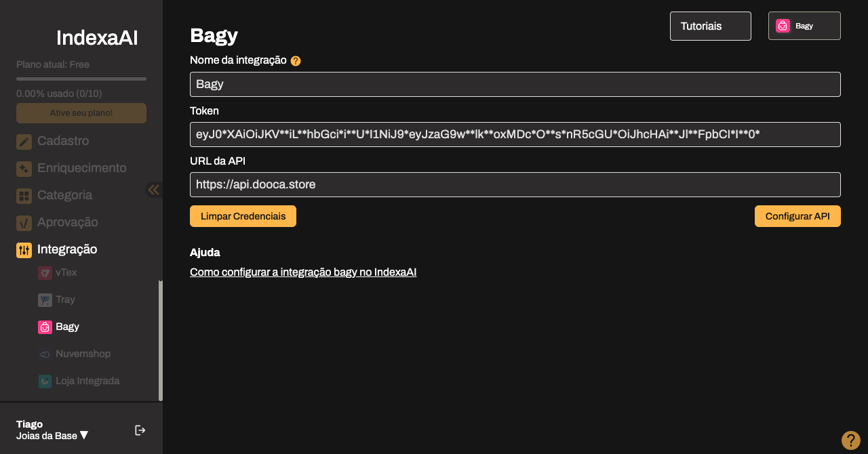Select the Nuvemshop integration
This screenshot has width=868, height=454.
click(x=75, y=354)
